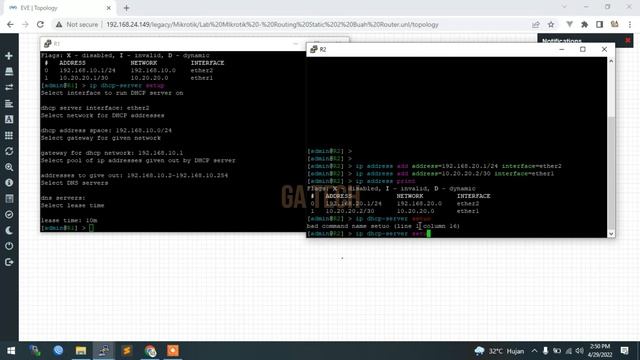The image size is (640, 360).
Task: Open the Windows notification center icon
Action: (x=624, y=351)
